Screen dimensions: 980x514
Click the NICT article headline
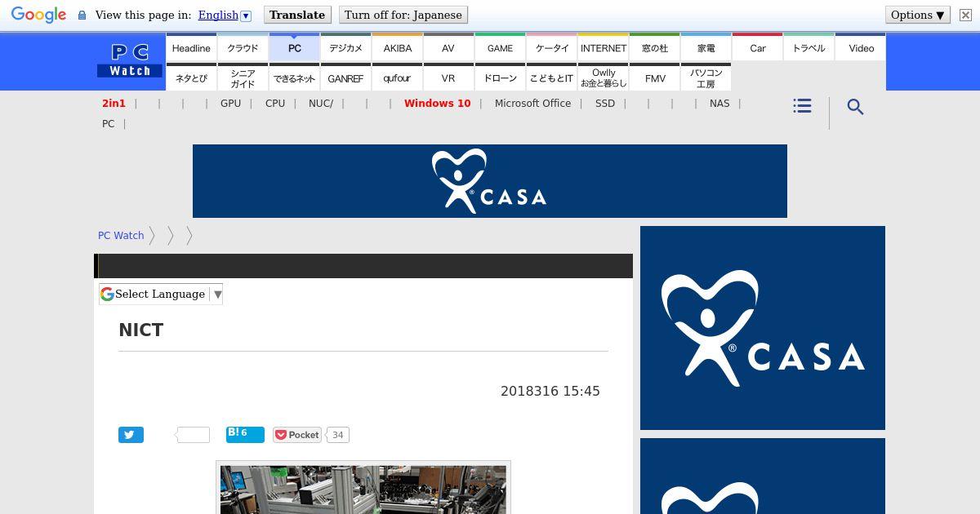click(x=141, y=330)
